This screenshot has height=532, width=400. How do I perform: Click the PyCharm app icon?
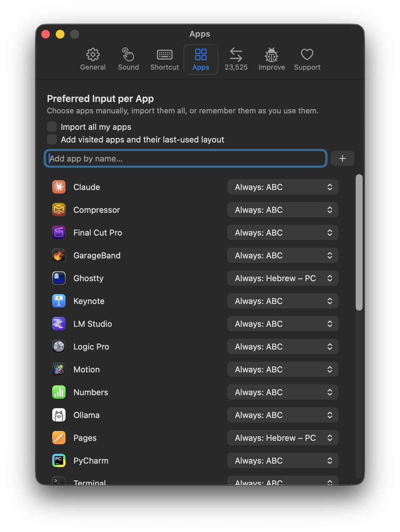pyautogui.click(x=59, y=461)
